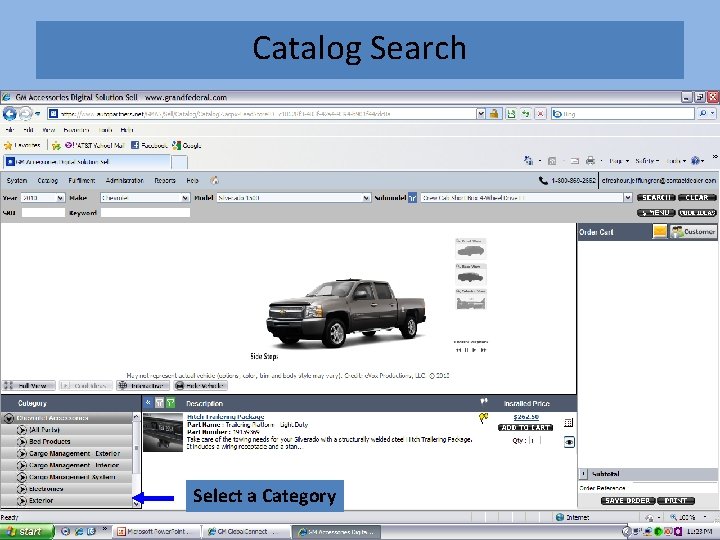The image size is (720, 540).
Task: Click the ADD TO CART button
Action: coord(525,428)
